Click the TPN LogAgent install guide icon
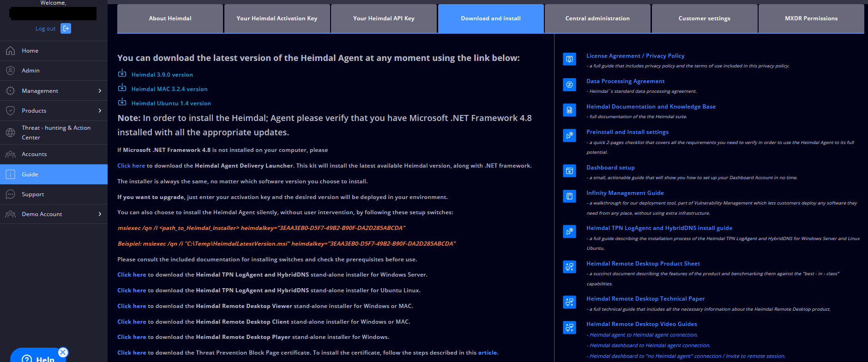The image size is (868, 362). pos(569,231)
